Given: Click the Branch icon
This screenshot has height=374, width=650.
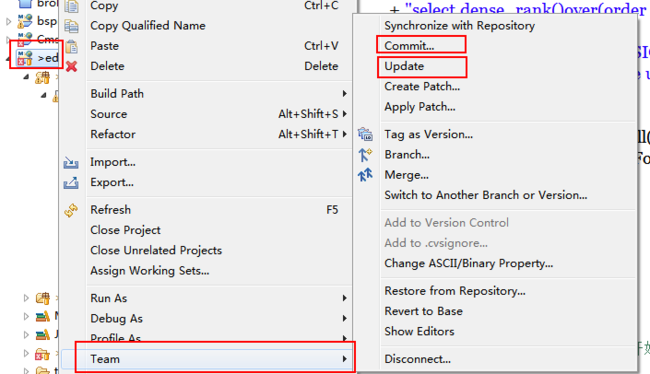Looking at the screenshot, I should click(x=365, y=155).
